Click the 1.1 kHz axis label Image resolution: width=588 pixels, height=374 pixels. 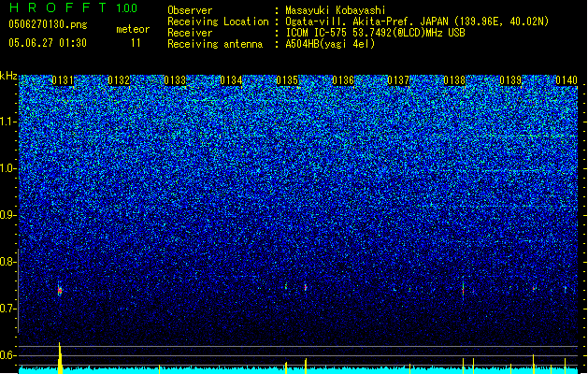pyautogui.click(x=7, y=122)
